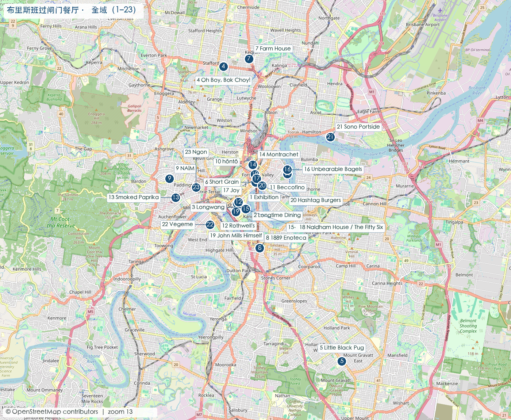This screenshot has width=511, height=420.
Task: Select the '2 Longtime Dining' label
Action: tap(277, 215)
